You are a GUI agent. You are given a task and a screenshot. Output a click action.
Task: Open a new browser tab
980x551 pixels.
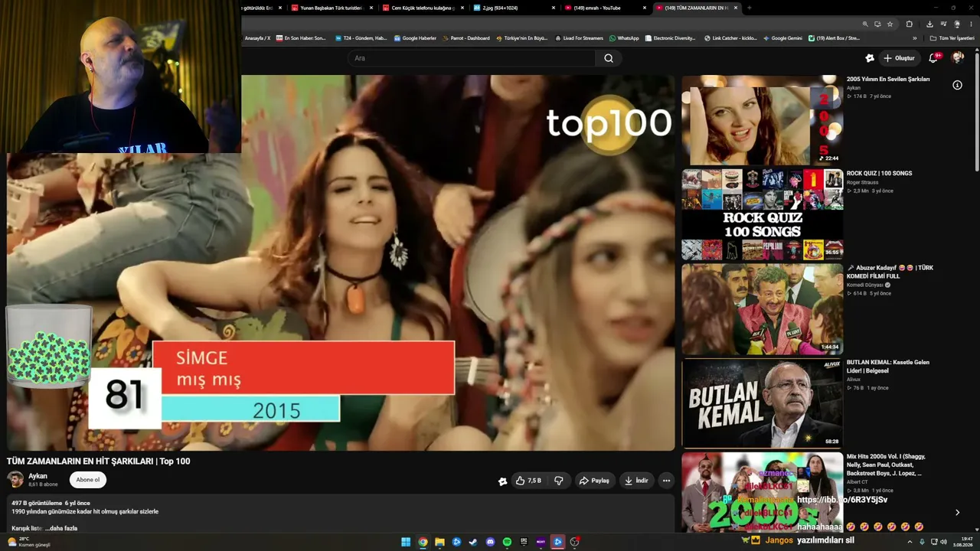[749, 8]
